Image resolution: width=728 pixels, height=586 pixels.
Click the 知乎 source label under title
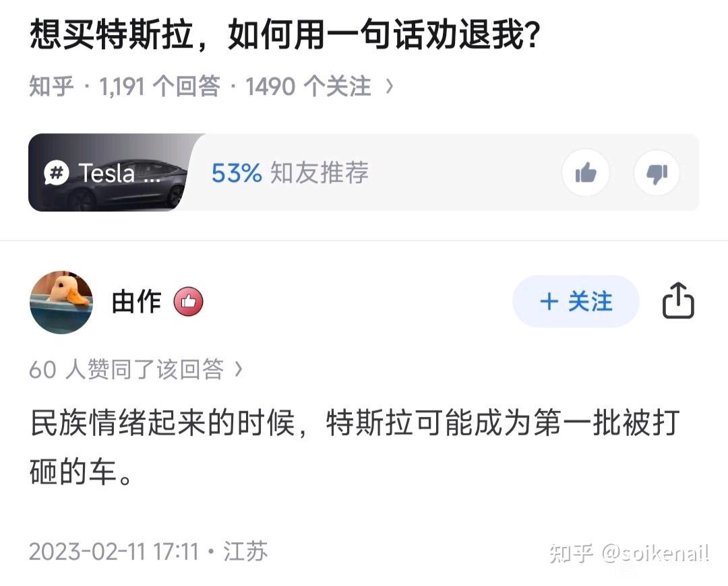click(51, 87)
